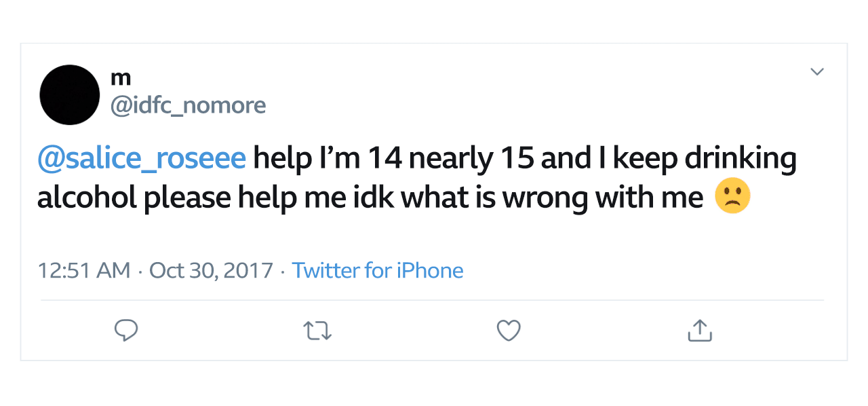Open @salice_roseee's profile
The image size is (868, 406).
click(142, 158)
